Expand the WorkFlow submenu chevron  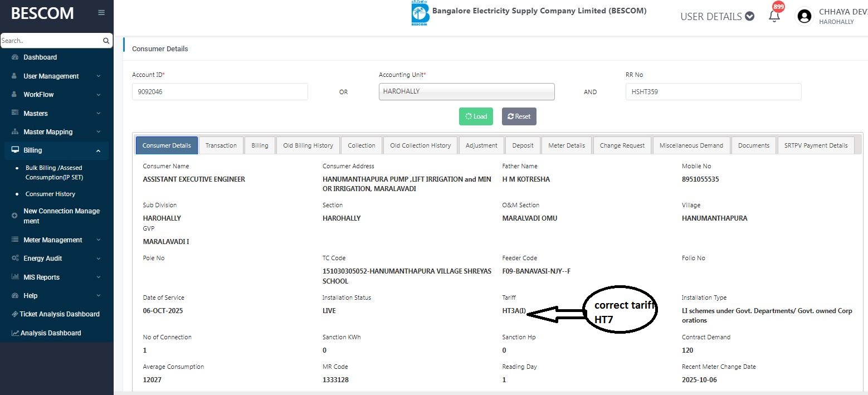(x=99, y=95)
